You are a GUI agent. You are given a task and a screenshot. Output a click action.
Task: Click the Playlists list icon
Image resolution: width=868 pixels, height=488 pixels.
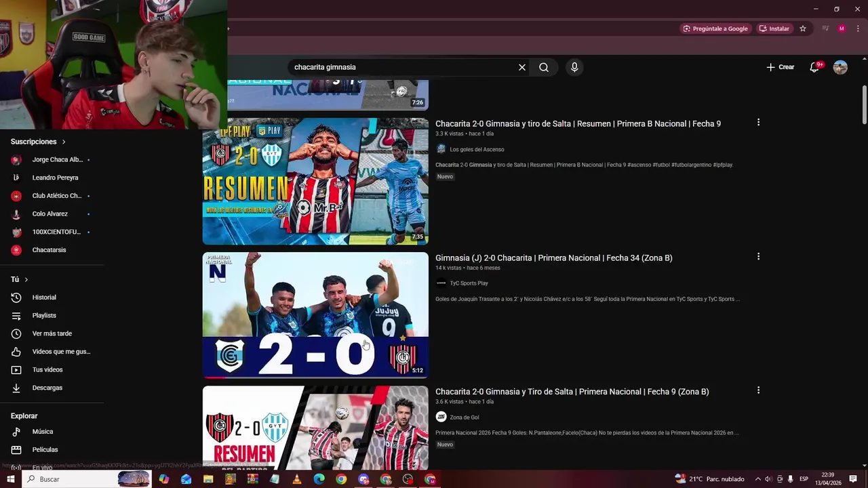click(16, 315)
